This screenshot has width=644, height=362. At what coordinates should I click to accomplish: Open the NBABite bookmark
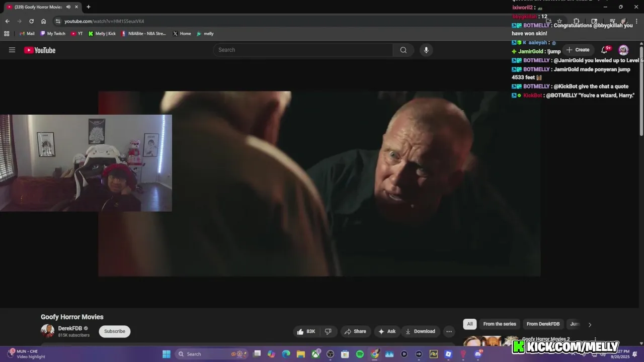point(144,34)
